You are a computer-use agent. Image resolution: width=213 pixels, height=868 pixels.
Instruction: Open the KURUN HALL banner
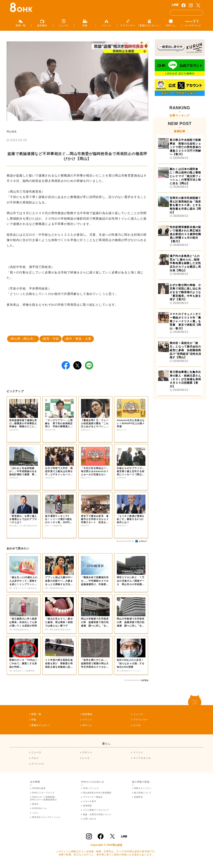pos(180,48)
